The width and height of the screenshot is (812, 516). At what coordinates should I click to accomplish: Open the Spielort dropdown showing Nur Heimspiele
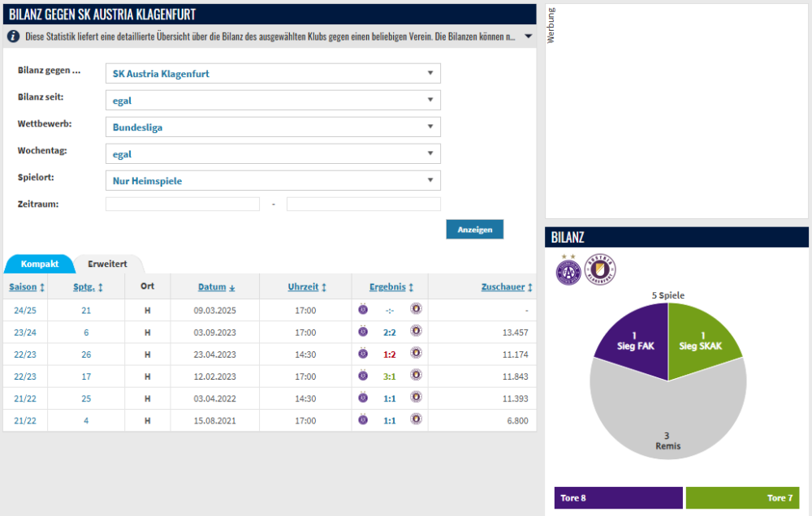(273, 181)
